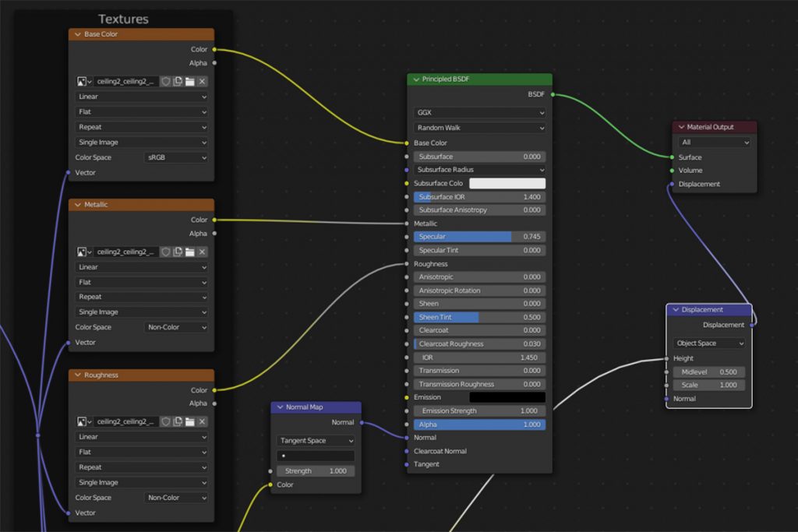Screen dimensions: 798x532
Task: Click open-folder icon in Base Color node
Action: click(x=190, y=82)
